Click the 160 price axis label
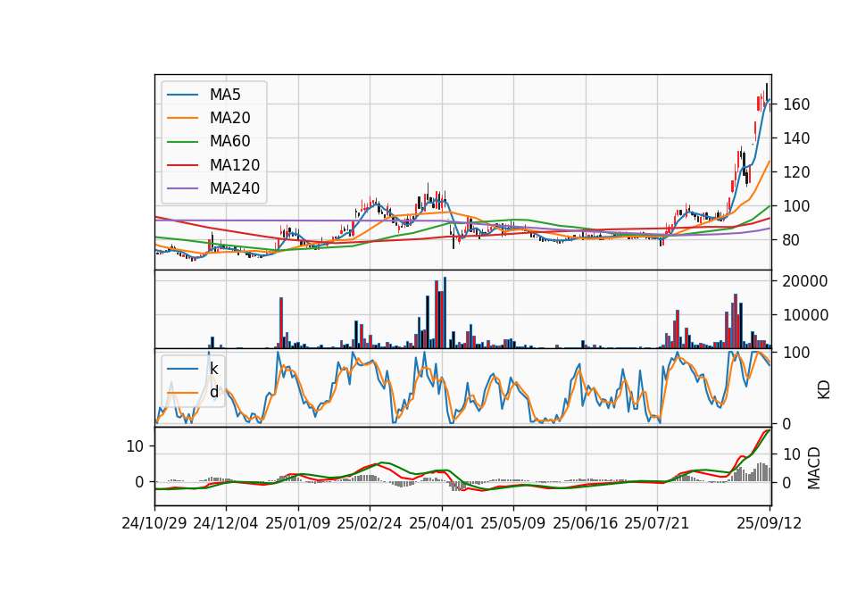 pos(796,104)
